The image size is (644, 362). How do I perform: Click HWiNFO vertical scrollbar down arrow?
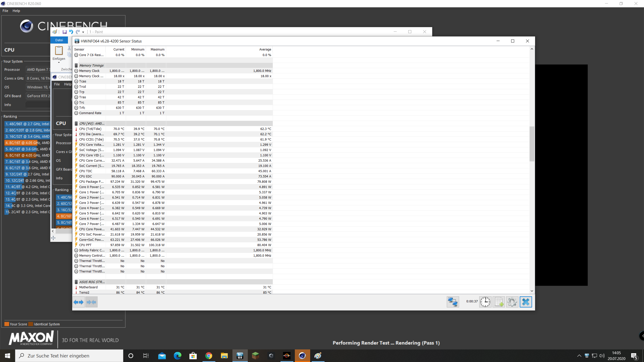(532, 291)
